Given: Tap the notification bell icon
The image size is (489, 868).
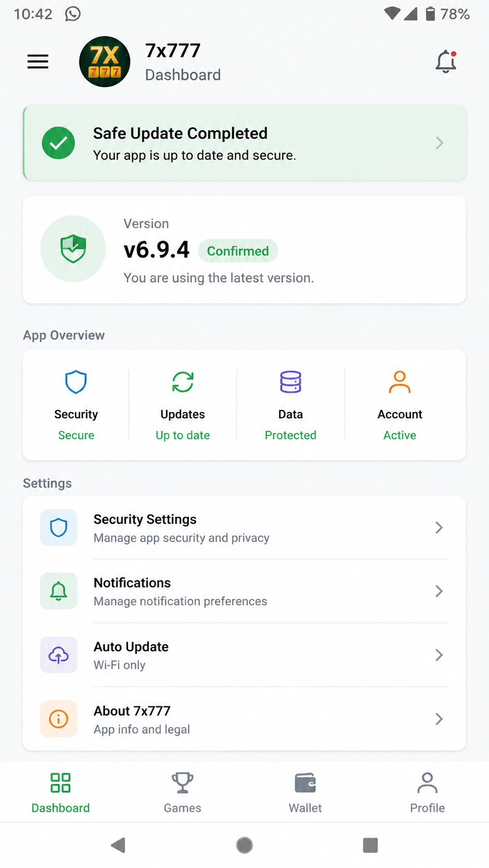Looking at the screenshot, I should [x=446, y=61].
